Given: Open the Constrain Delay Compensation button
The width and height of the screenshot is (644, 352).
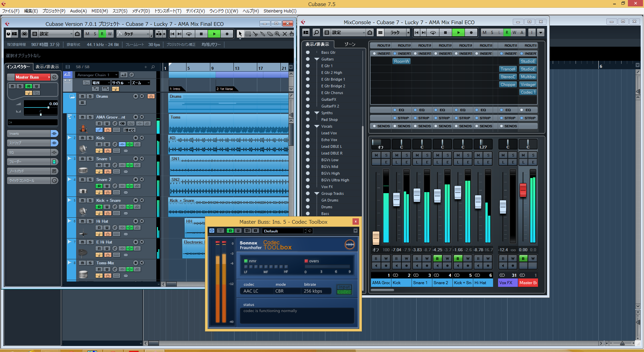Looking at the screenshot, I should [24, 34].
